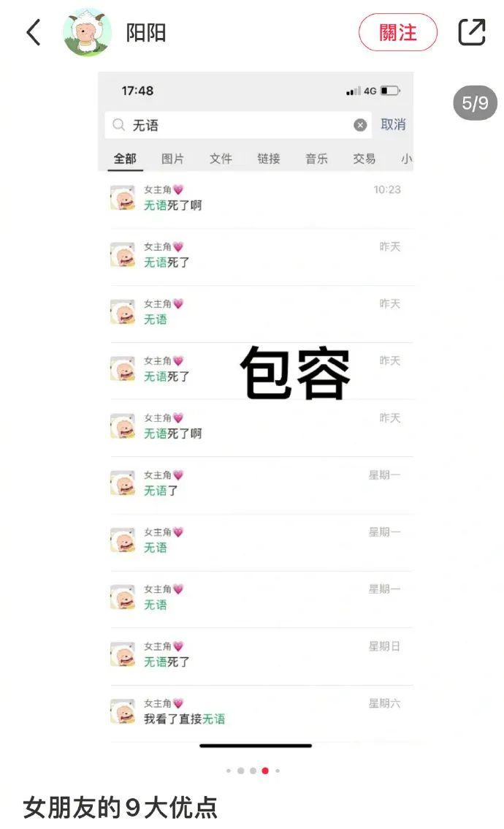This screenshot has height=829, width=504.
Task: Tap the 關注 follow button
Action: point(398,32)
